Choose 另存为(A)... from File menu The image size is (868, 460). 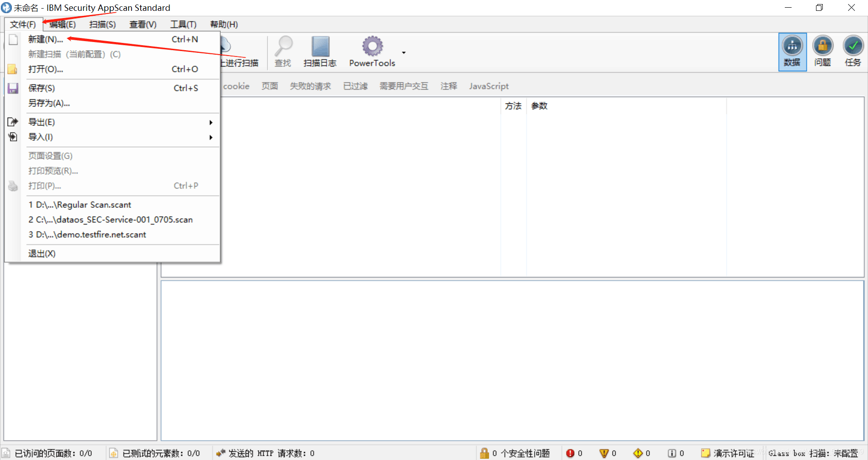click(113, 103)
